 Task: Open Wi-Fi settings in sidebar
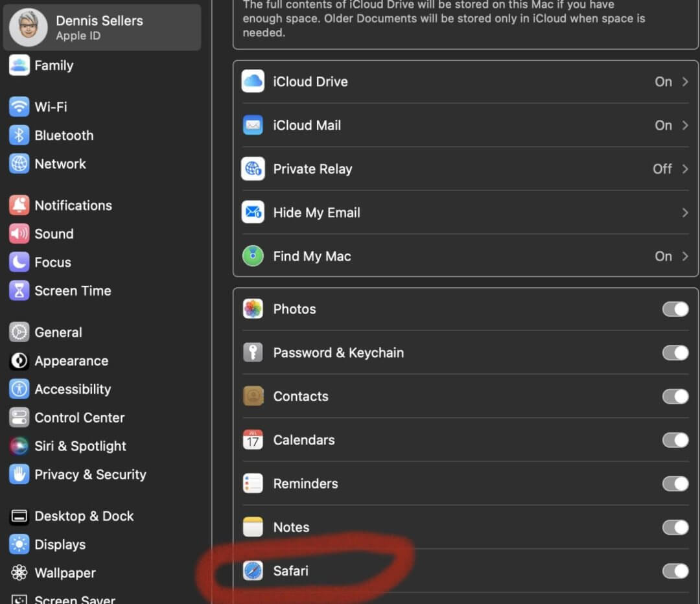pos(51,107)
